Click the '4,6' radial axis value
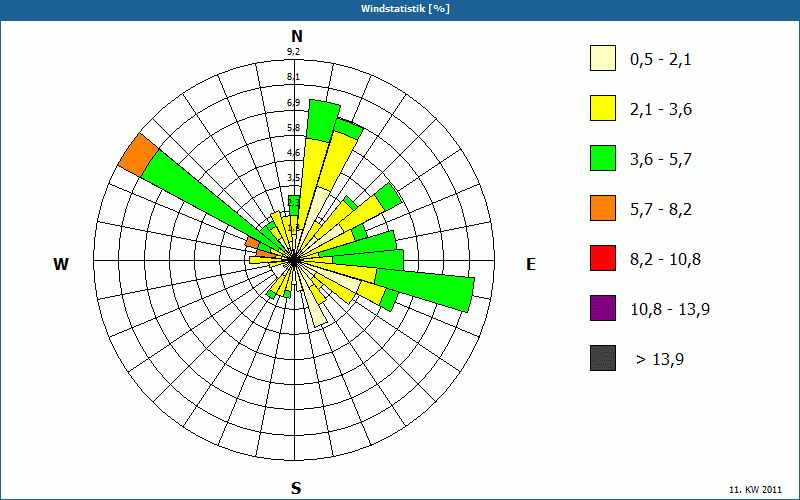Viewport: 800px width, 500px height. pyautogui.click(x=293, y=153)
